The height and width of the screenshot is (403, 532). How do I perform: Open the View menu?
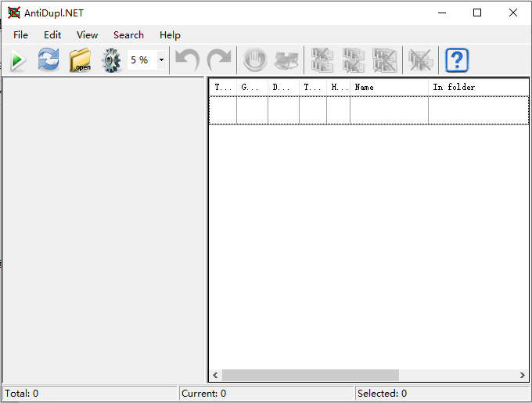[x=87, y=34]
